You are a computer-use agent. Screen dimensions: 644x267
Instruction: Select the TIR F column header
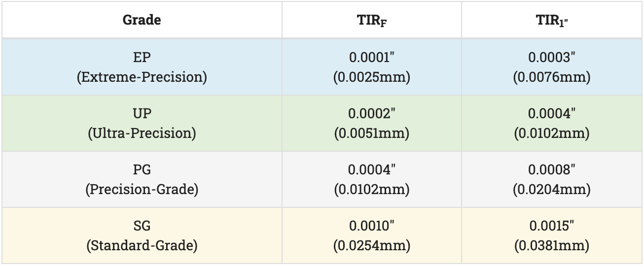372,21
